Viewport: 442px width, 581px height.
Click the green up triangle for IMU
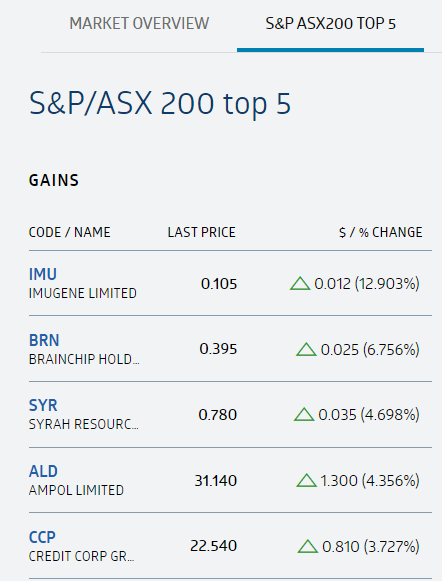300,283
